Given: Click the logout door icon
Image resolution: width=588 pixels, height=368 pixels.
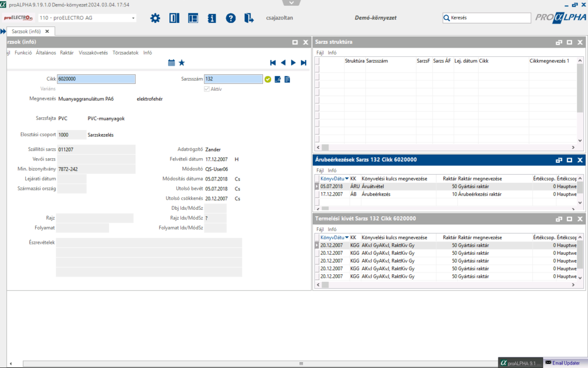Looking at the screenshot, I should (249, 18).
